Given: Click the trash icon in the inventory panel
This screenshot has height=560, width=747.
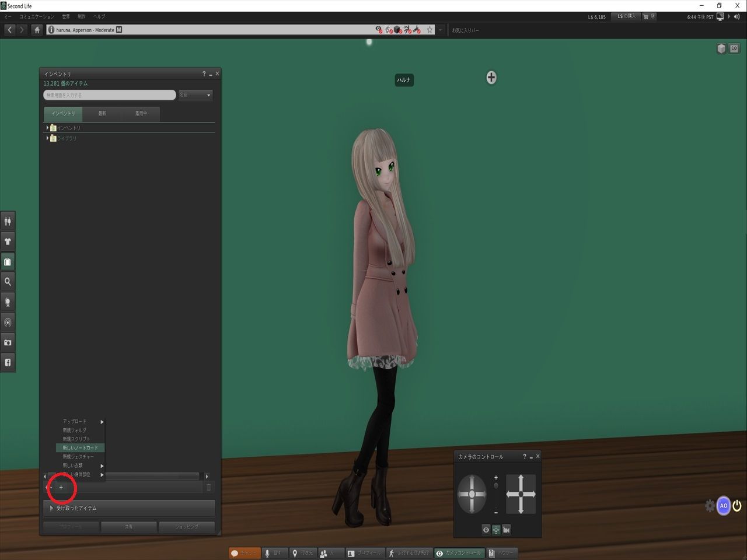Looking at the screenshot, I should pyautogui.click(x=209, y=487).
